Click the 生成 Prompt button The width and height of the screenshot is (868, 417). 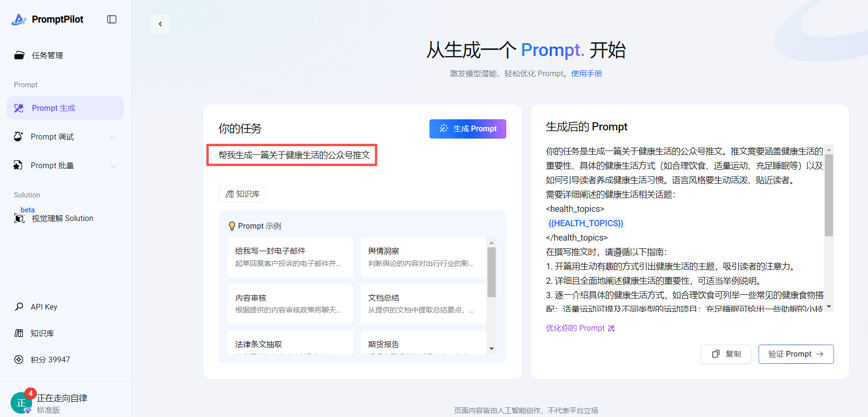pyautogui.click(x=468, y=129)
